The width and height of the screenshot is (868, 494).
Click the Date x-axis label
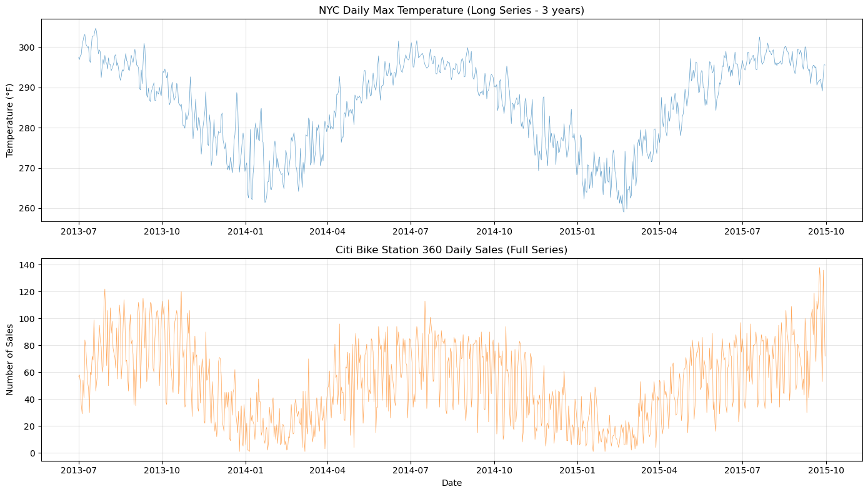pyautogui.click(x=451, y=483)
